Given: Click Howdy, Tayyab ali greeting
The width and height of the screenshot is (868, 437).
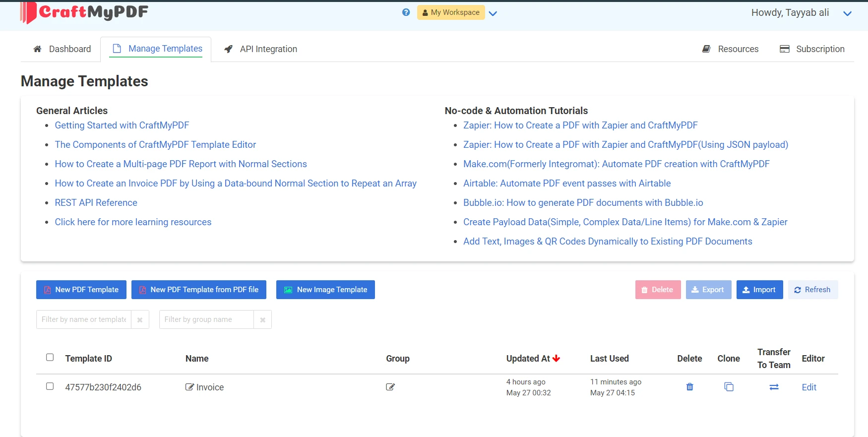Looking at the screenshot, I should [x=790, y=13].
